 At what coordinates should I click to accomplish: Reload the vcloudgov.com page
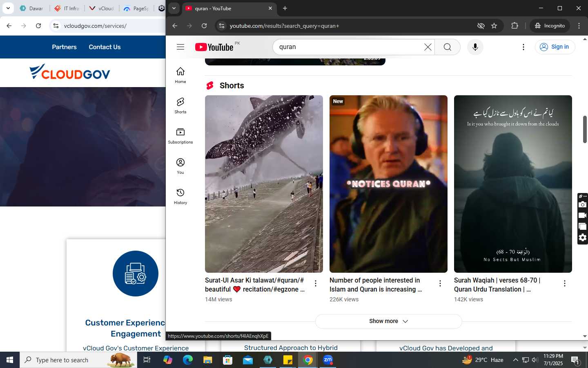coord(38,26)
